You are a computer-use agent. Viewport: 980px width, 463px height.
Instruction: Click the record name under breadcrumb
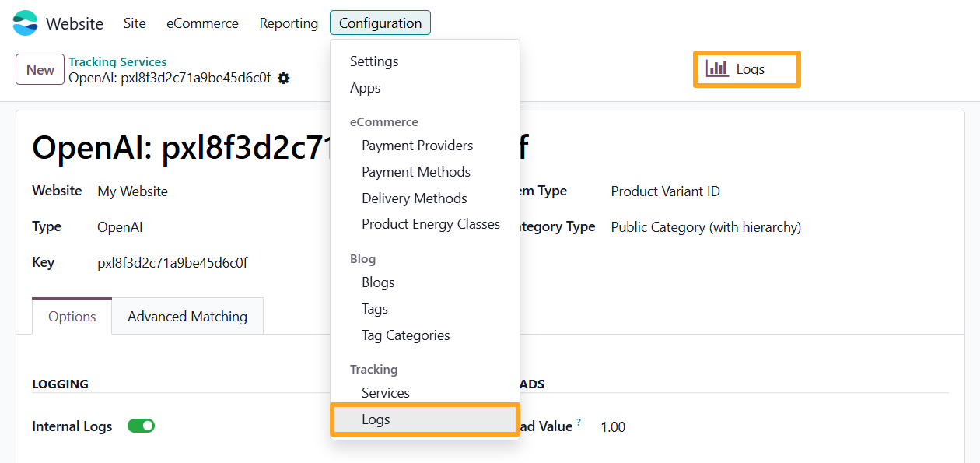tap(170, 77)
